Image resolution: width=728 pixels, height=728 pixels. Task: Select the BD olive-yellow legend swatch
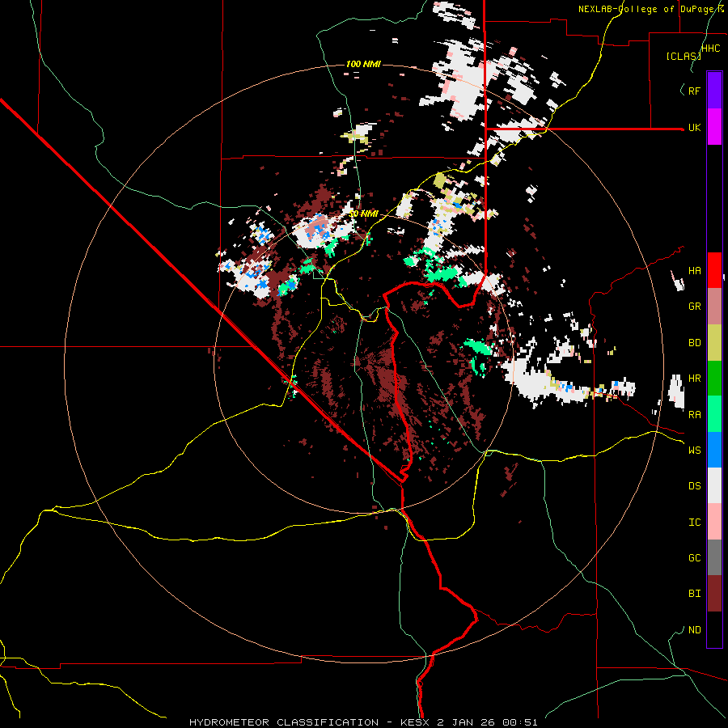point(714,343)
